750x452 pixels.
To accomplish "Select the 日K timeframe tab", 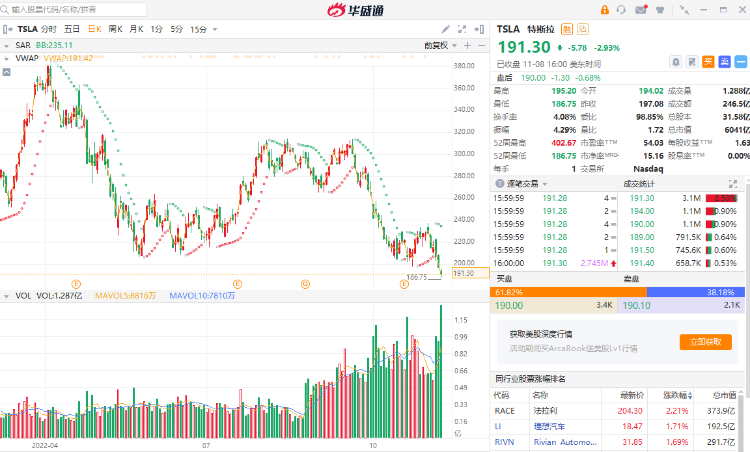I will [95, 29].
